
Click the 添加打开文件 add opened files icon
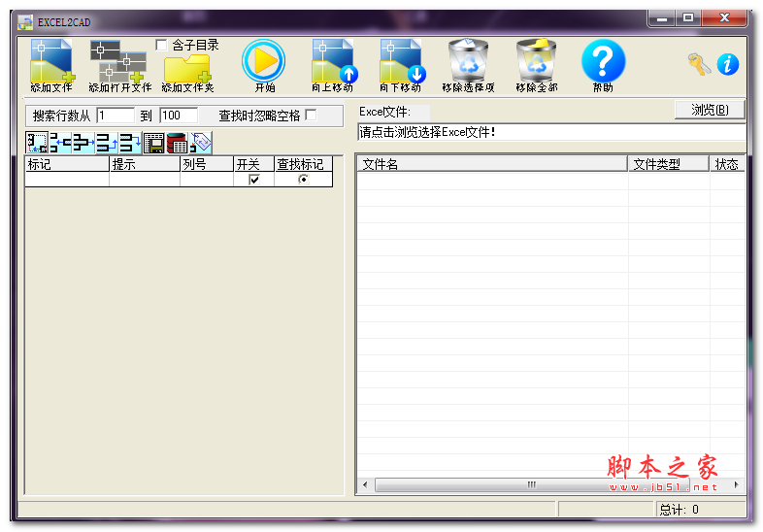pyautogui.click(x=120, y=66)
